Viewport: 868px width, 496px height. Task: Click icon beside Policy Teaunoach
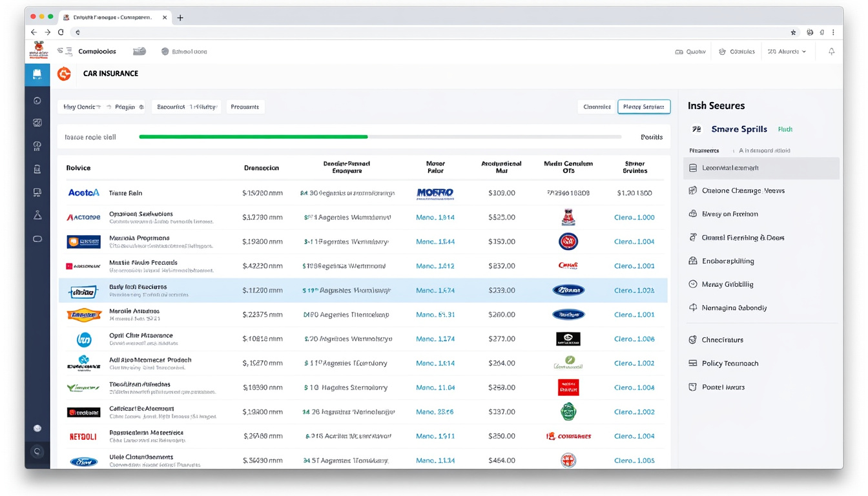(693, 364)
